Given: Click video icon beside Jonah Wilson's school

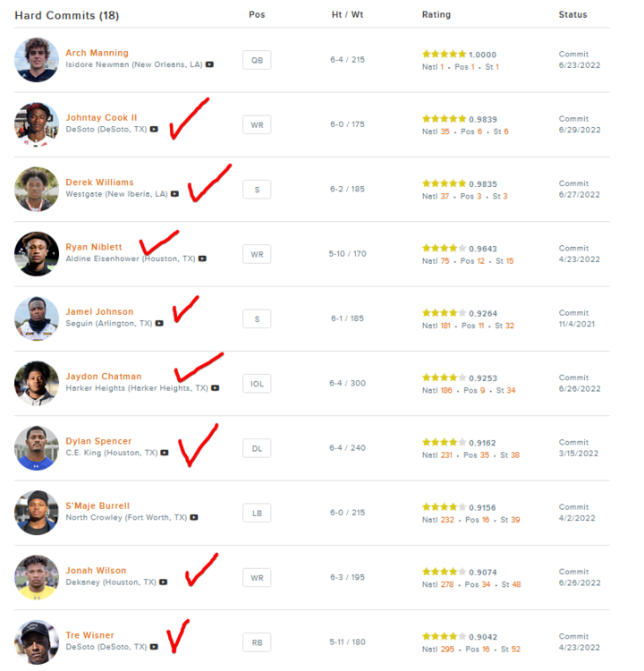Looking at the screenshot, I should (x=164, y=582).
